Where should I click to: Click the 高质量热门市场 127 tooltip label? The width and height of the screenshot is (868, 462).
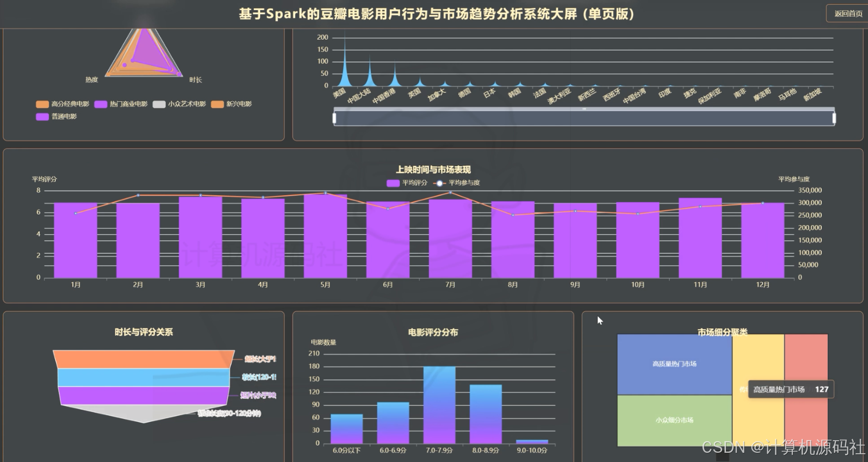point(790,389)
